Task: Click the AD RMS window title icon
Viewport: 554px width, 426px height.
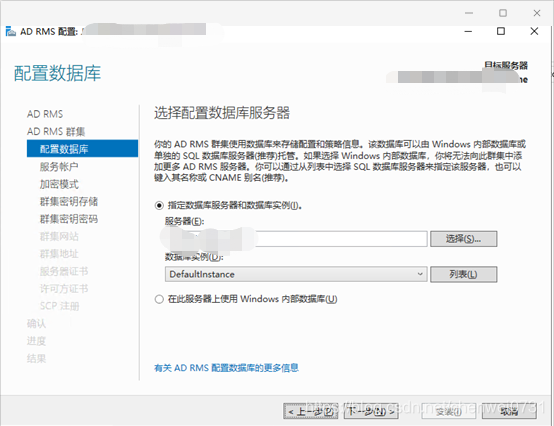Action: tap(11, 31)
